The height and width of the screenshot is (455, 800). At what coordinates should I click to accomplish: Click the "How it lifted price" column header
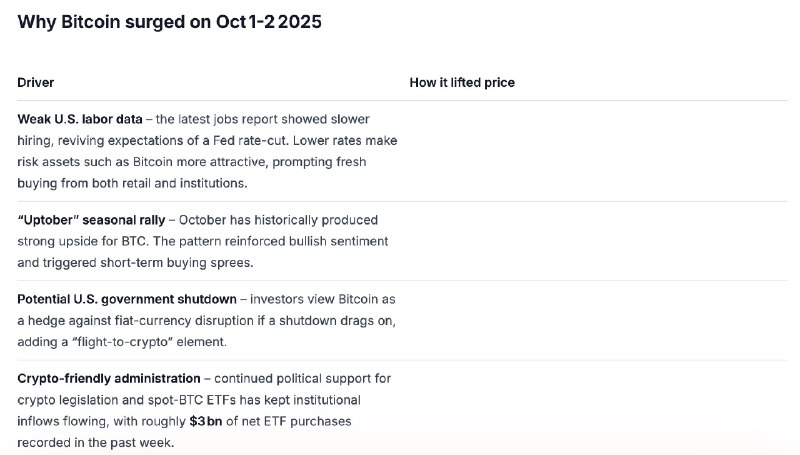(x=462, y=82)
